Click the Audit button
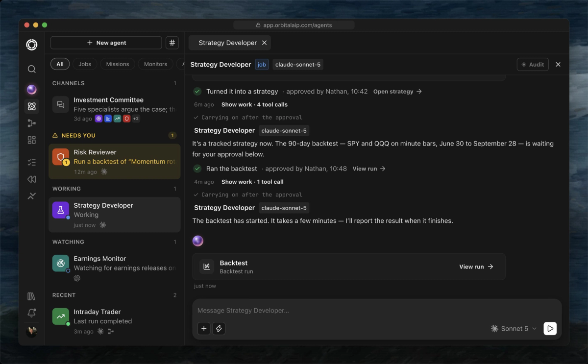Viewport: 588px width, 364px height. point(533,64)
